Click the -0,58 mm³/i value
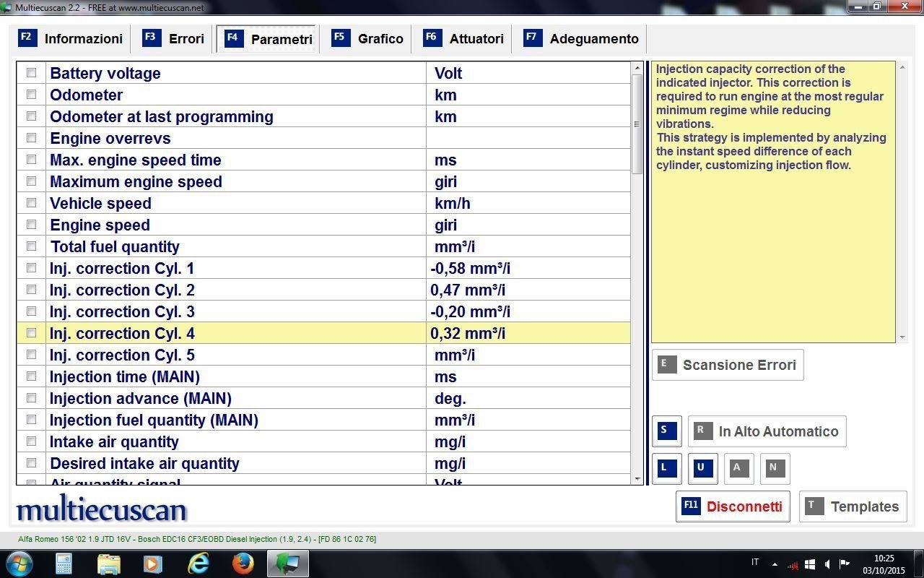Screen dimensions: 924x578 pyautogui.click(x=470, y=268)
